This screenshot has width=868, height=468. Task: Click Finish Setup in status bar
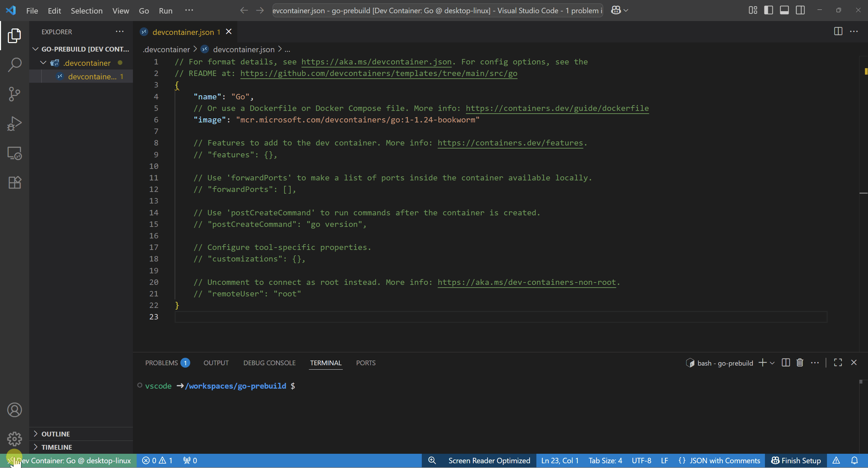(x=796, y=461)
